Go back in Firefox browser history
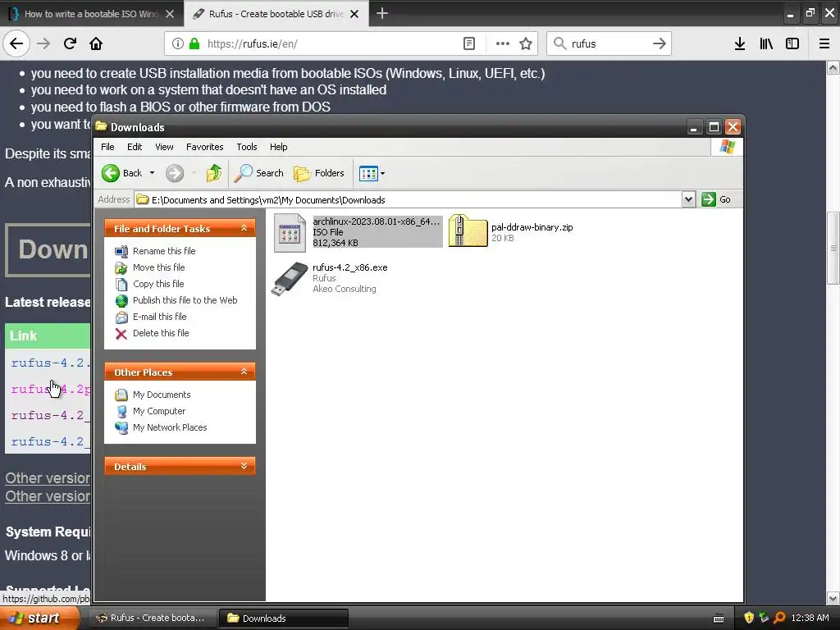This screenshot has width=840, height=630. (16, 43)
